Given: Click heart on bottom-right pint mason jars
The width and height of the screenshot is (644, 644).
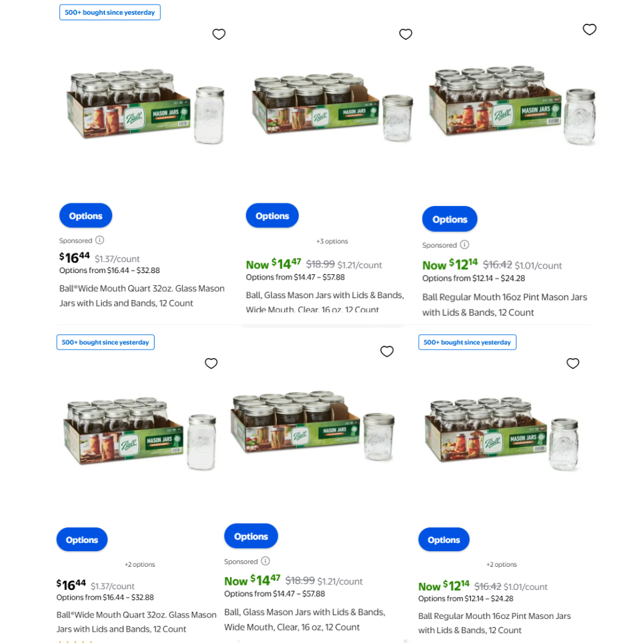Looking at the screenshot, I should [573, 363].
